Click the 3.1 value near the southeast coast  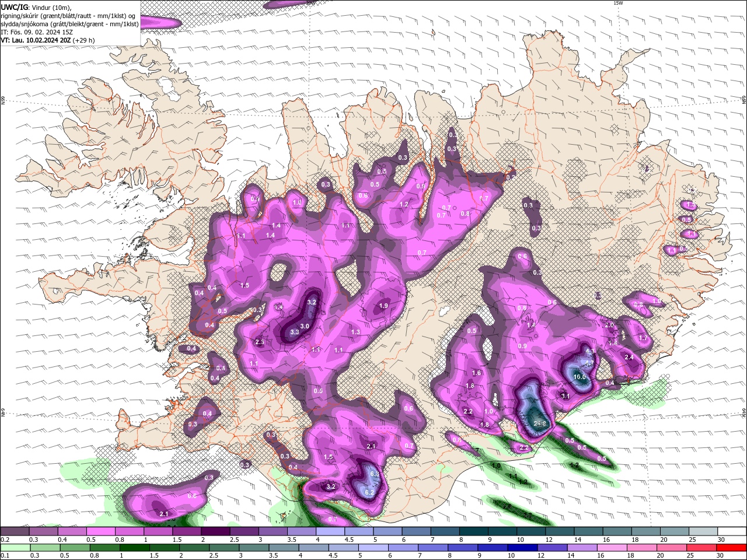point(565,395)
